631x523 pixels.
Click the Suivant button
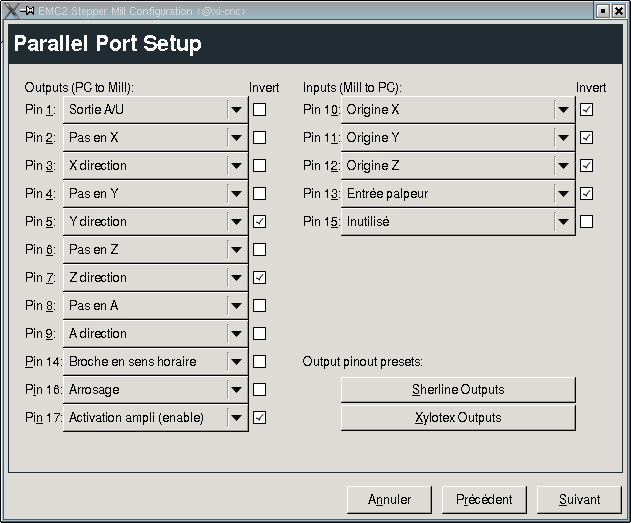(x=579, y=500)
